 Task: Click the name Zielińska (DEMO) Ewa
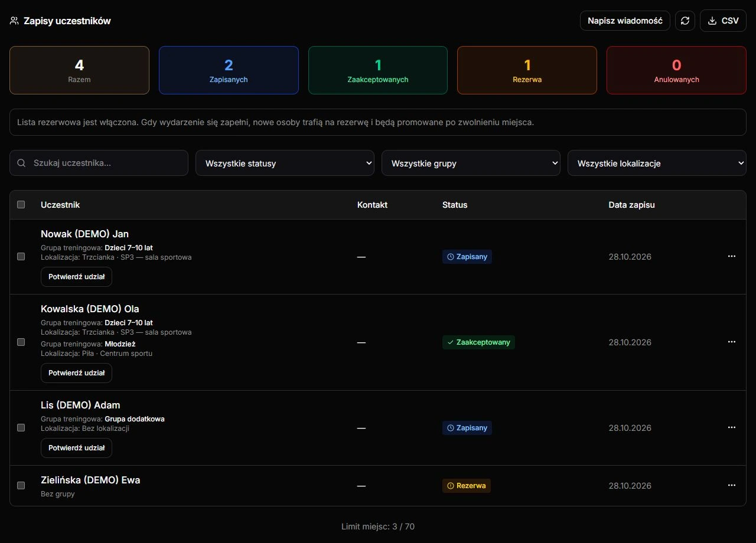(90, 480)
